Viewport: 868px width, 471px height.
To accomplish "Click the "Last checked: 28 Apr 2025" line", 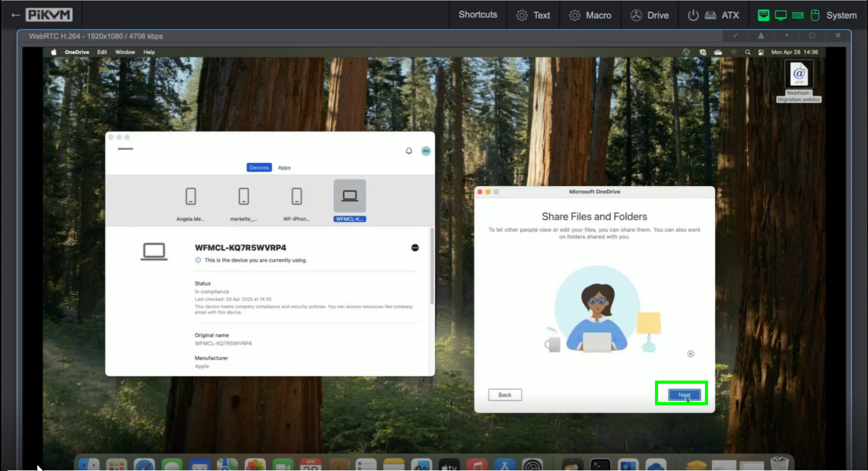I will coord(233,299).
